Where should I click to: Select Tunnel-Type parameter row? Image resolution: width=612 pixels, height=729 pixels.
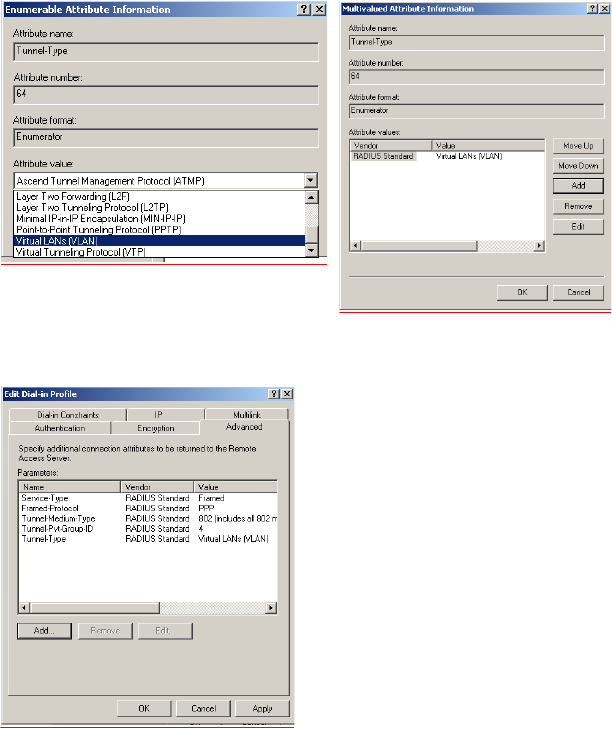[149, 539]
